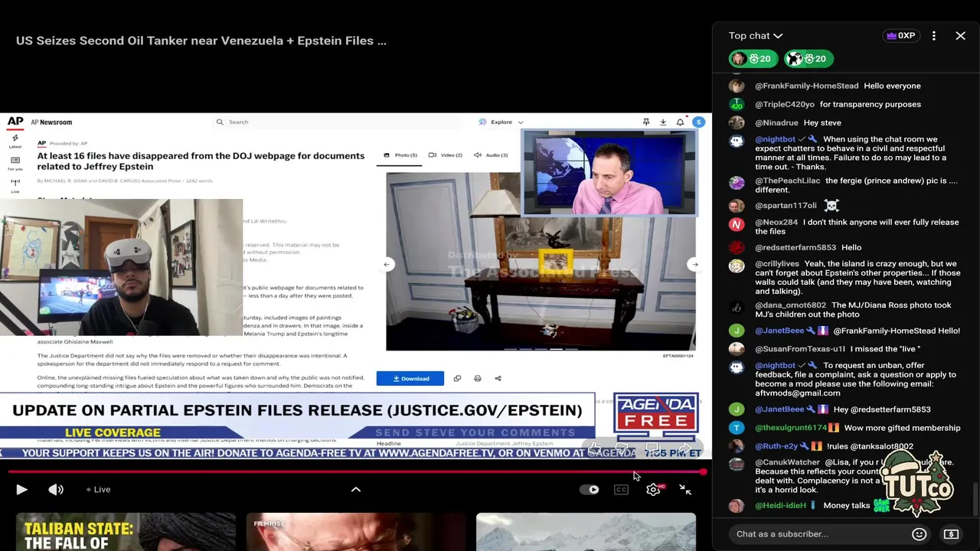This screenshot has height=551, width=980.
Task: Open the Filmrise recommended video thumbnail
Action: 356,532
